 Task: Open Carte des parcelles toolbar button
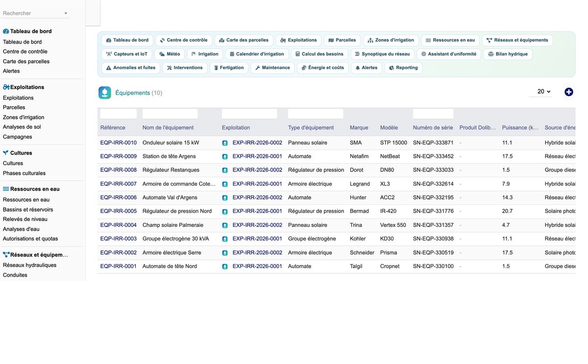pyautogui.click(x=244, y=40)
